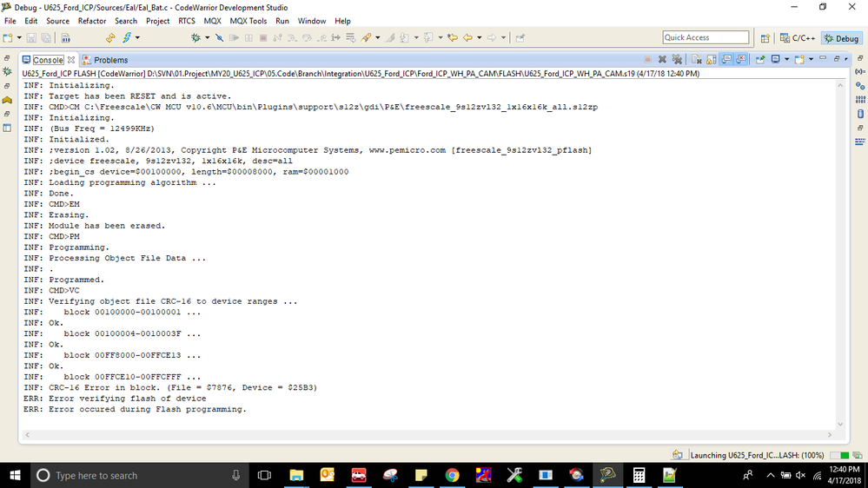This screenshot has height=488, width=868.
Task: Switch to the Debug perspective
Action: (x=841, y=38)
